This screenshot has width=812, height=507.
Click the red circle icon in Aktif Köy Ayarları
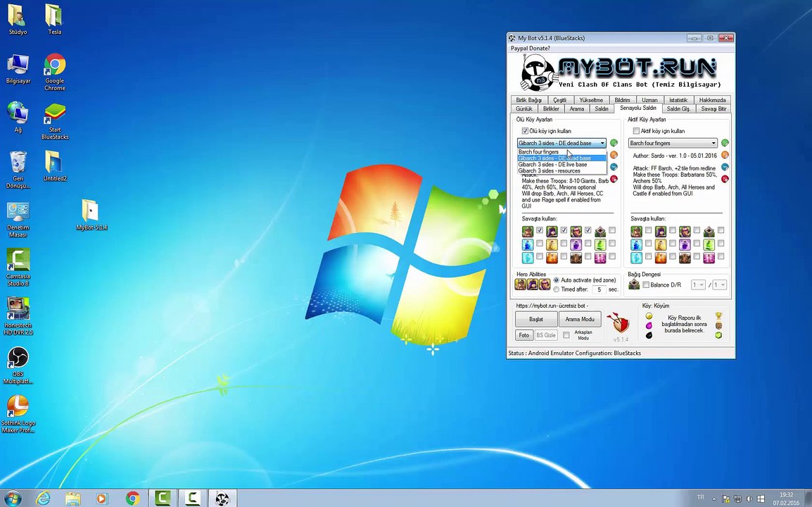tap(725, 179)
